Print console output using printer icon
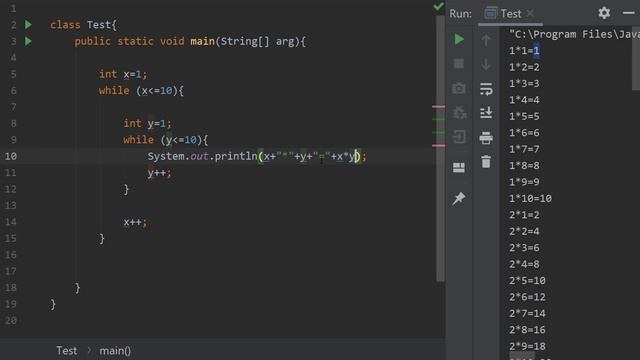640x360 pixels. [x=486, y=138]
